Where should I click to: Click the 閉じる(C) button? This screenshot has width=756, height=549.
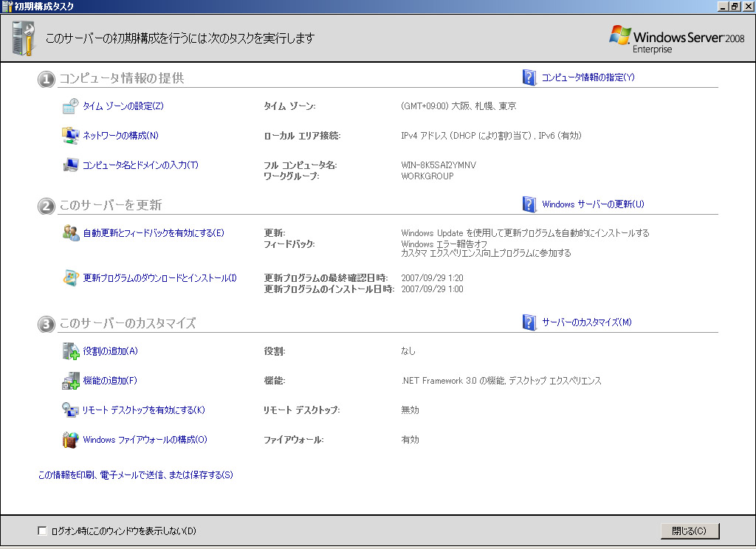[690, 531]
